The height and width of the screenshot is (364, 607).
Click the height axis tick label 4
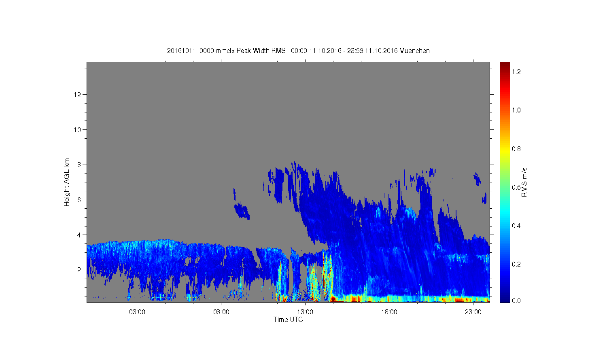80,235
